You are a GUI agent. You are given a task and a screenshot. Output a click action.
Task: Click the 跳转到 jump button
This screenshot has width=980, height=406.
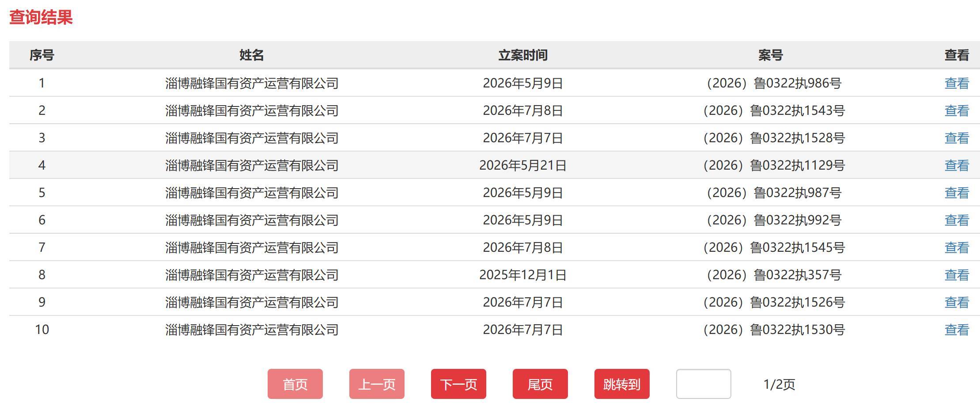pyautogui.click(x=622, y=384)
